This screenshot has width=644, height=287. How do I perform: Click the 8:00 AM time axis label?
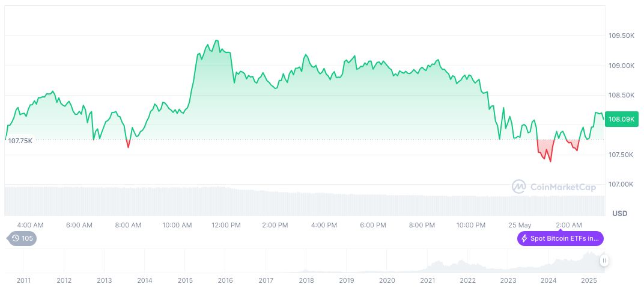coord(128,225)
